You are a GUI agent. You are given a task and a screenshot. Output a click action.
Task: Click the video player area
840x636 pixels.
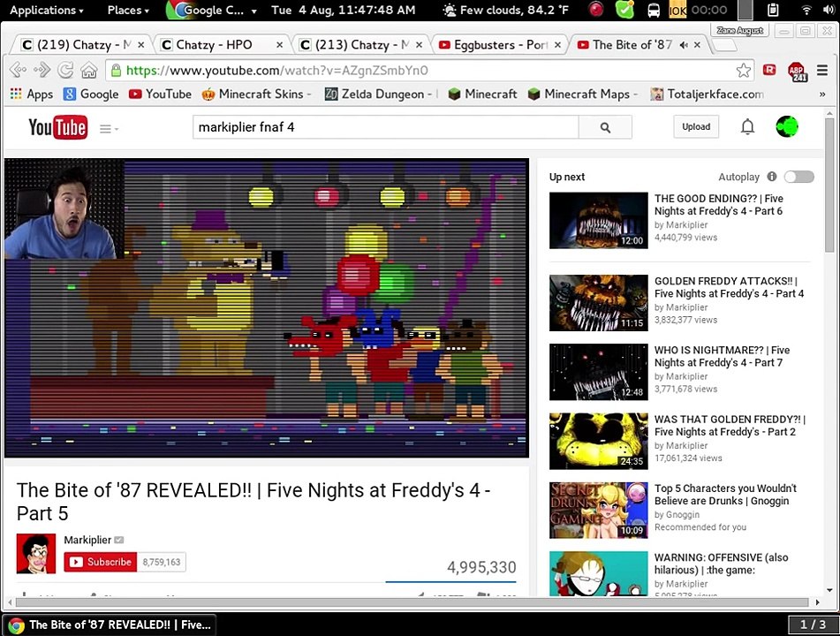(x=267, y=308)
